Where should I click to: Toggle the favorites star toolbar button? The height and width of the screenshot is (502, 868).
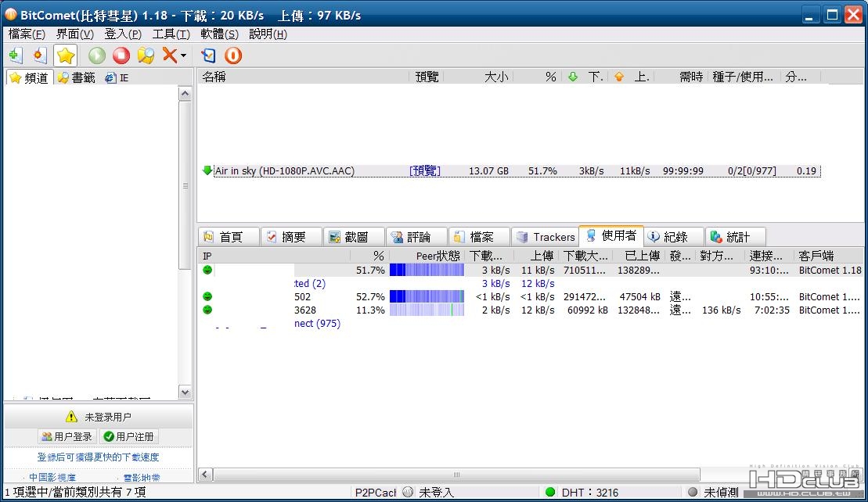click(x=65, y=56)
